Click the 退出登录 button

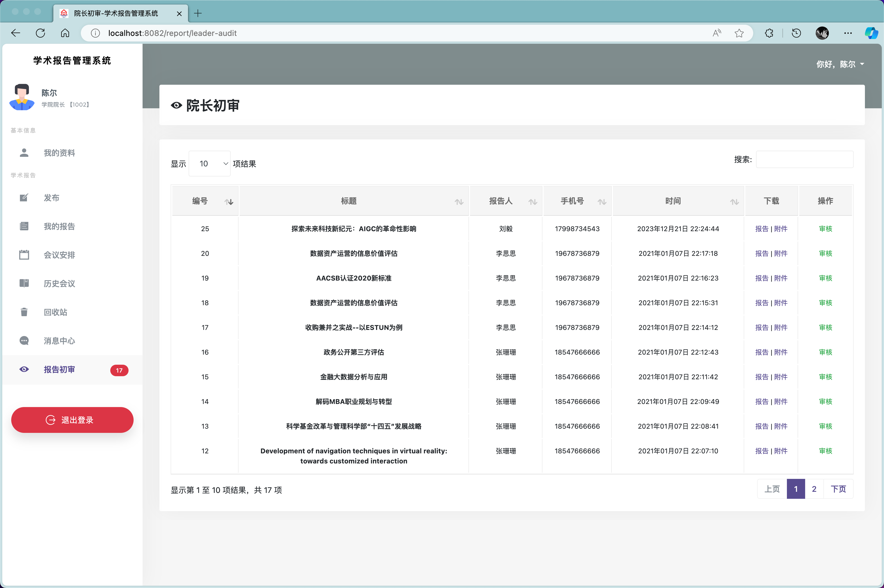(72, 420)
